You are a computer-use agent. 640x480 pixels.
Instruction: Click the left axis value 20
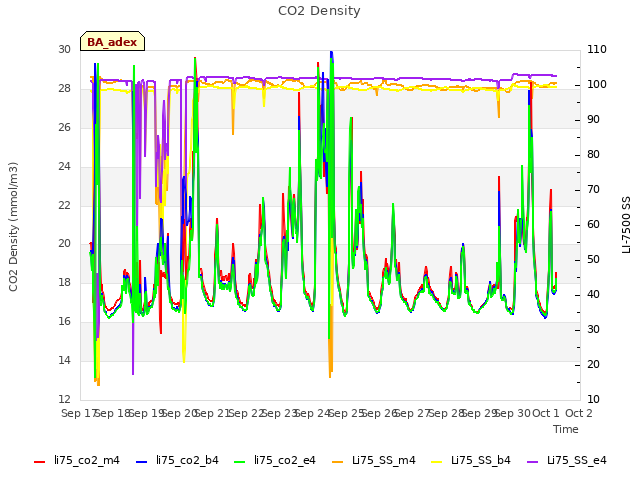coord(64,244)
